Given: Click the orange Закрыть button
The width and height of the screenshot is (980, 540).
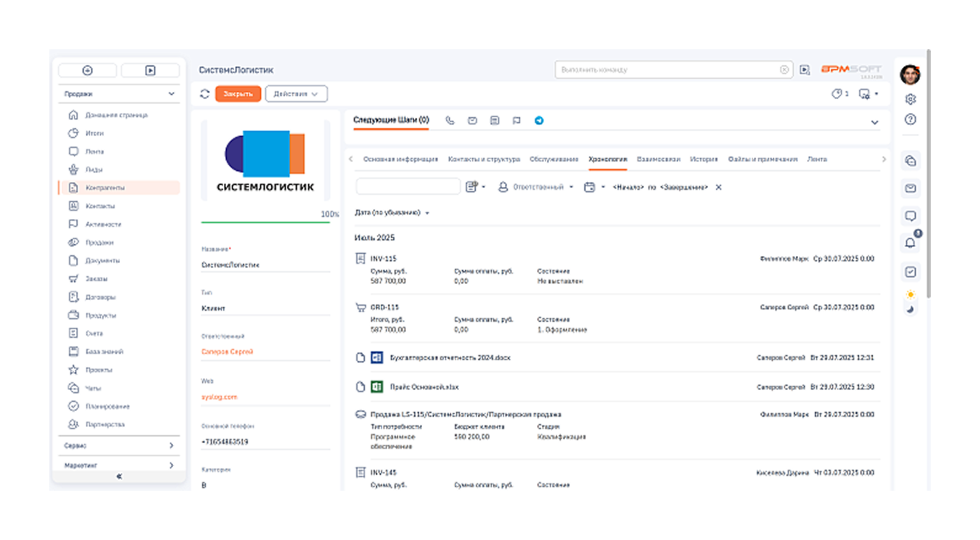Looking at the screenshot, I should click(238, 94).
